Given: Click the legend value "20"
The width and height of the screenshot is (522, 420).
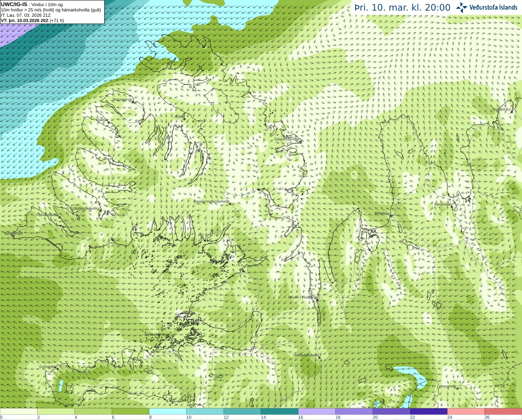Looking at the screenshot, I should tap(375, 417).
